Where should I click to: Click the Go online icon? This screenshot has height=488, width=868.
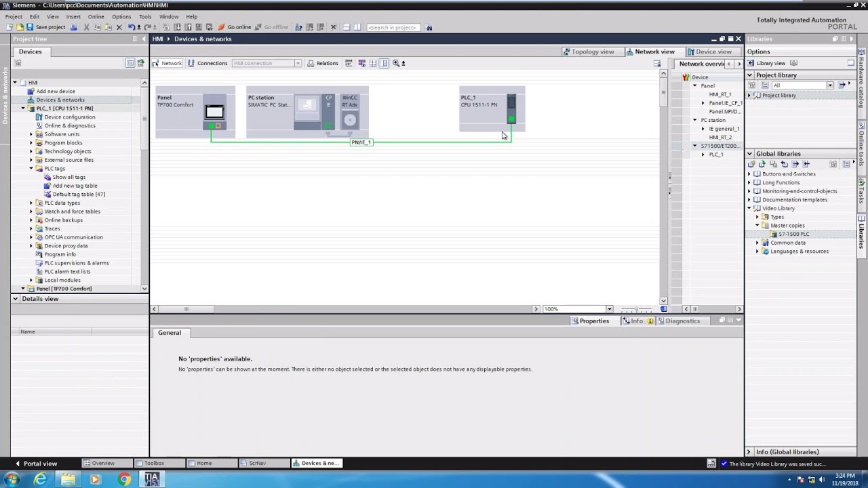point(235,27)
